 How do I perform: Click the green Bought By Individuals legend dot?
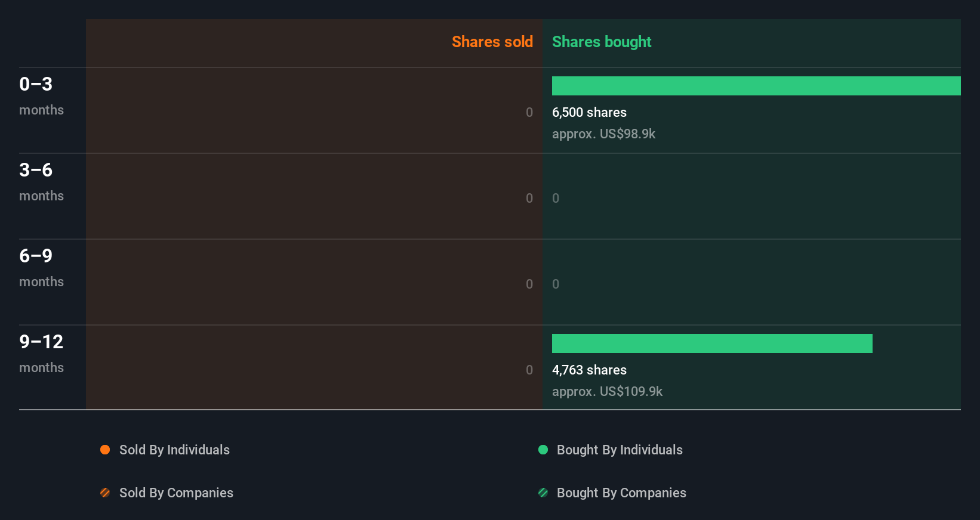[x=543, y=450]
